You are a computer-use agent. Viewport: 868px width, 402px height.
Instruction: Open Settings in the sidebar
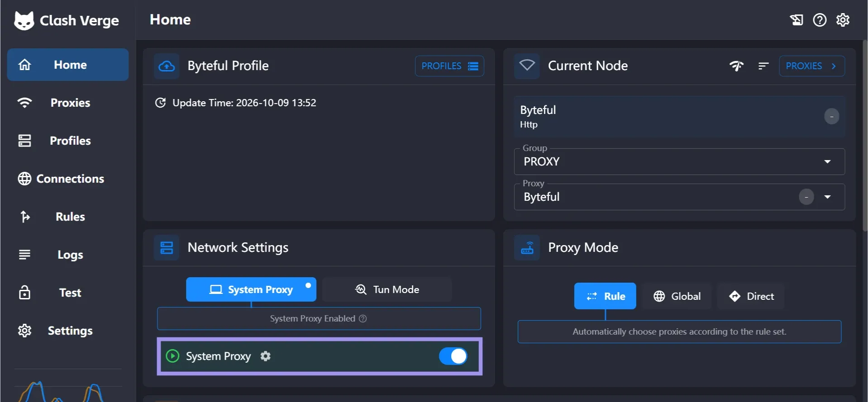click(68, 331)
